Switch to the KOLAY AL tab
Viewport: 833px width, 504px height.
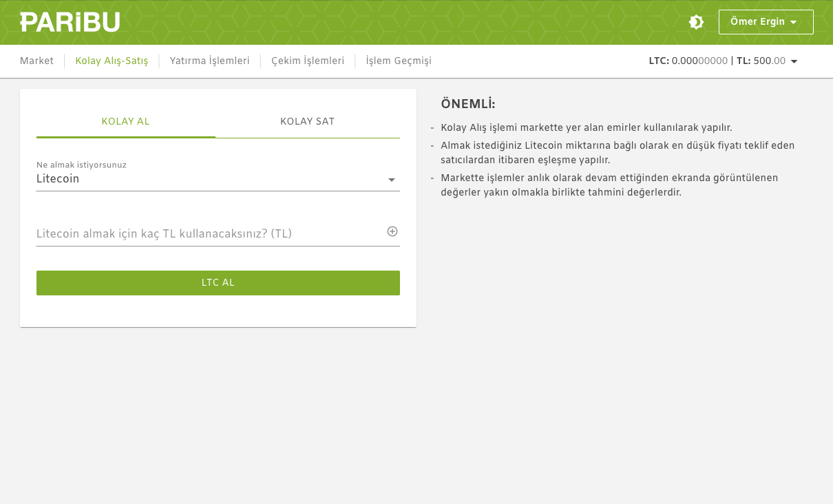click(x=125, y=122)
